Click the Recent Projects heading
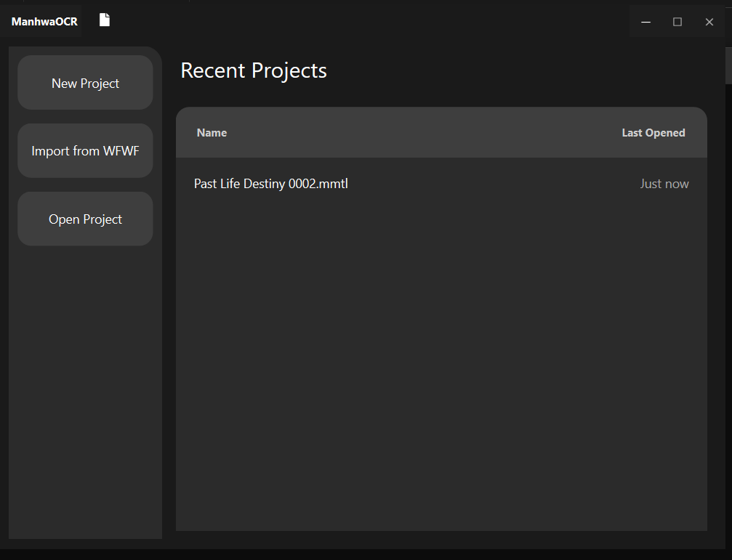Image resolution: width=732 pixels, height=560 pixels. 254,70
